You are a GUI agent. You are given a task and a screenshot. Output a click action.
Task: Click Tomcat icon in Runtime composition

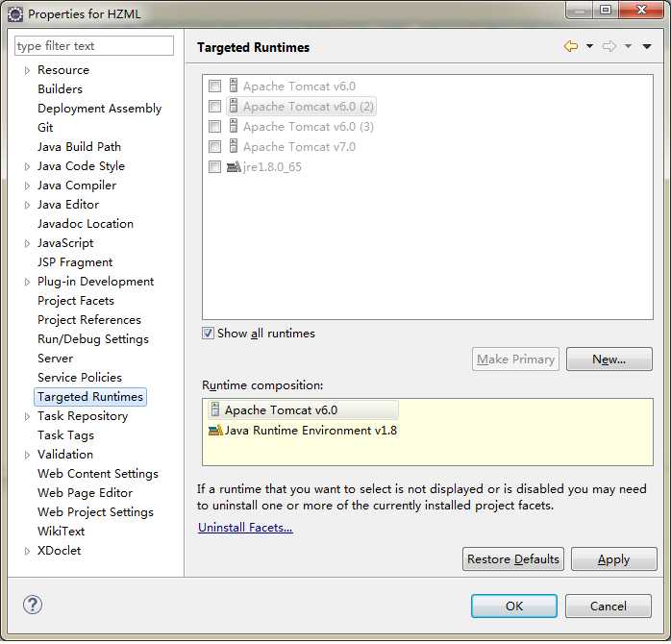[215, 409]
